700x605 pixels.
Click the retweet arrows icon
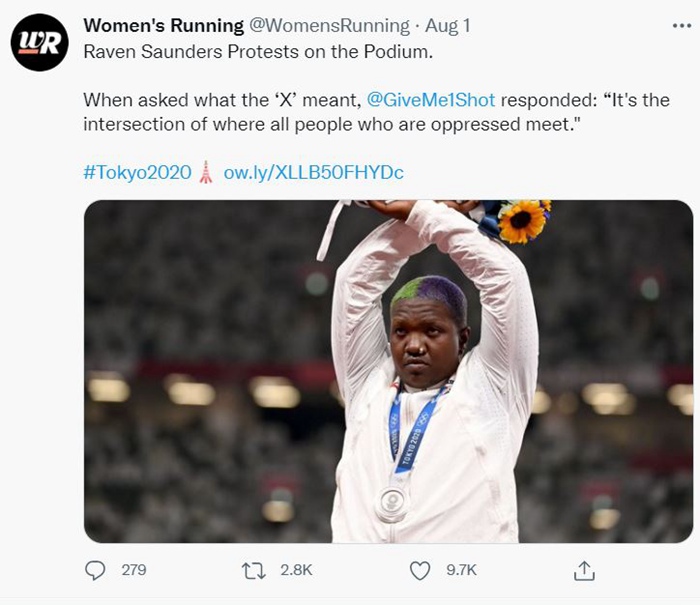pos(254,570)
